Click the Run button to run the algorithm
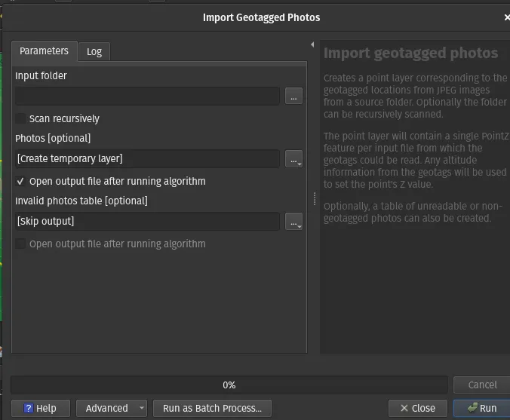 (x=481, y=408)
